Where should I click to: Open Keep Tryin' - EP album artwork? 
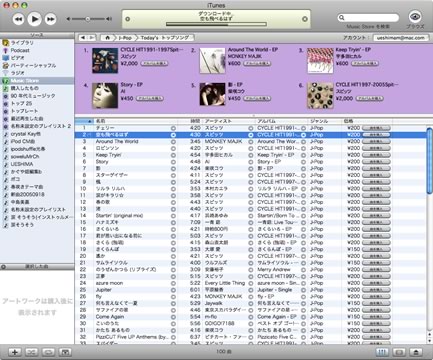coord(320,61)
